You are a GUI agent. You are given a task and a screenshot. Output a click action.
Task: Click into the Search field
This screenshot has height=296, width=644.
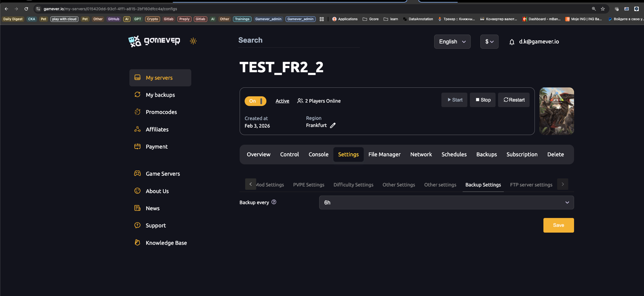click(299, 40)
